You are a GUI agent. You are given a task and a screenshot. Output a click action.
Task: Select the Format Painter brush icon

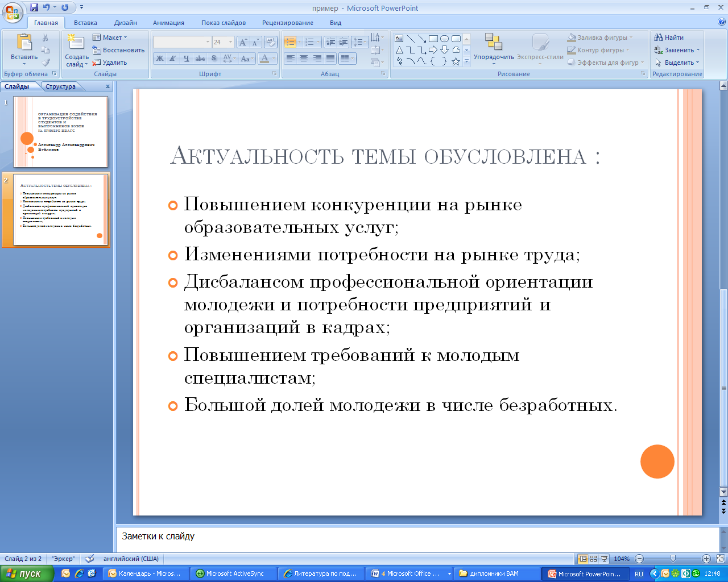point(45,63)
